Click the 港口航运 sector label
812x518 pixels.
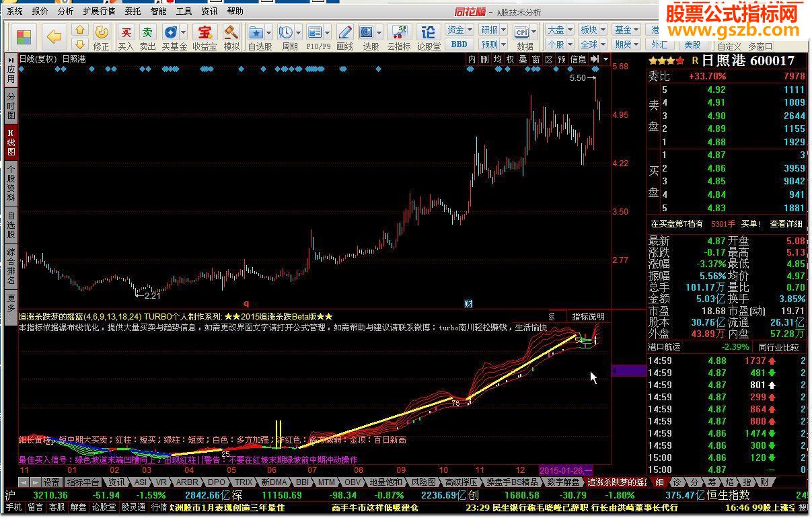[x=665, y=347]
